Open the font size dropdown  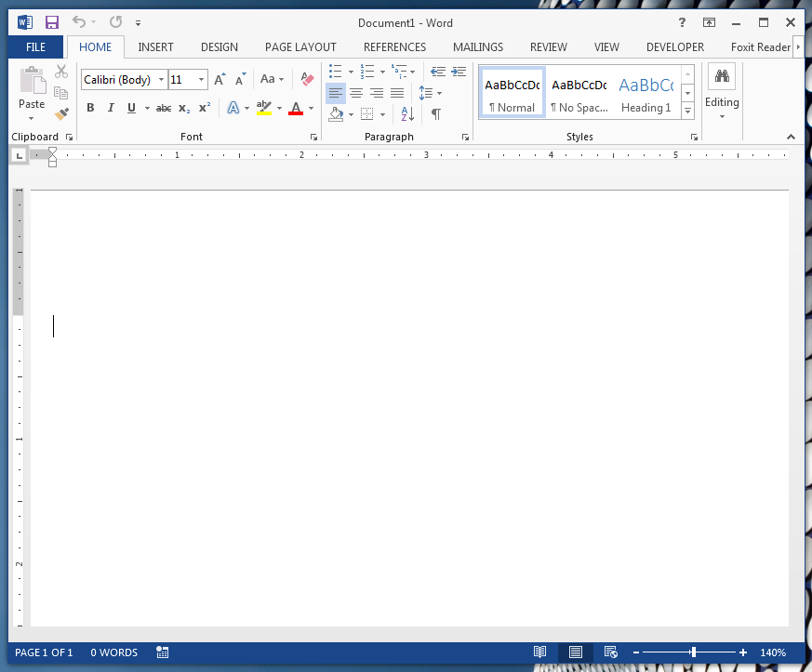(x=202, y=80)
